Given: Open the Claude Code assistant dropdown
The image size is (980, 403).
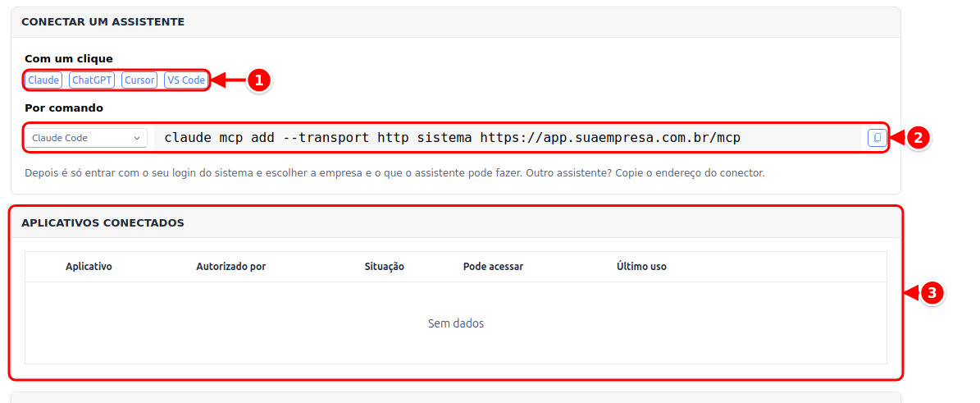Looking at the screenshot, I should [86, 138].
